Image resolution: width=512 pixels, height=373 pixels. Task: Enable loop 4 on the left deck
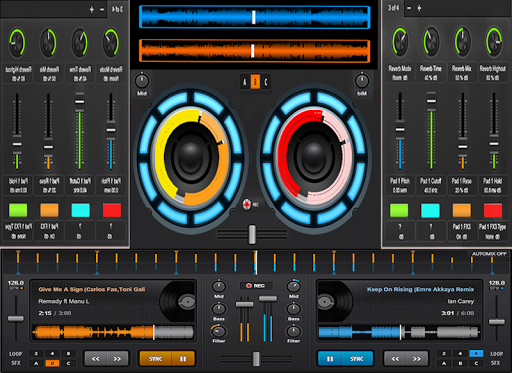click(52, 354)
